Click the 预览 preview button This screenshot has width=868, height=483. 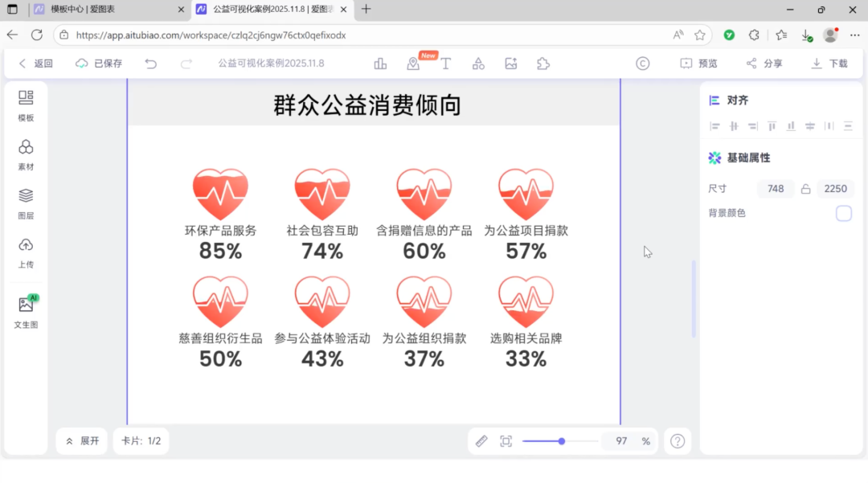point(698,63)
